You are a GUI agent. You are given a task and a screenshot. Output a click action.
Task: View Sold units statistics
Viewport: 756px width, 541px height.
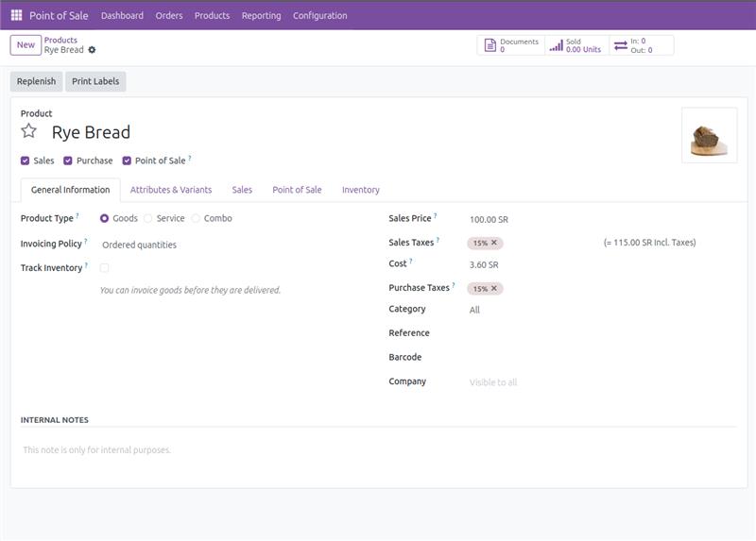coord(576,45)
